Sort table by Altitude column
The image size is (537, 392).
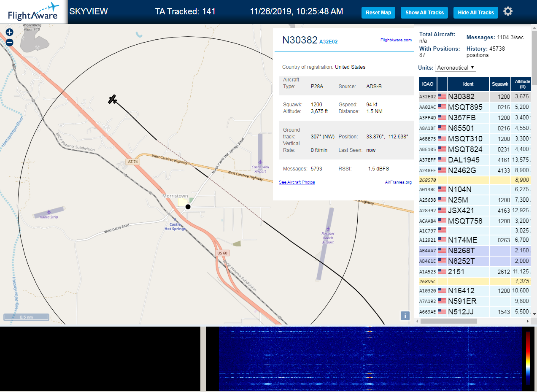[x=522, y=84]
